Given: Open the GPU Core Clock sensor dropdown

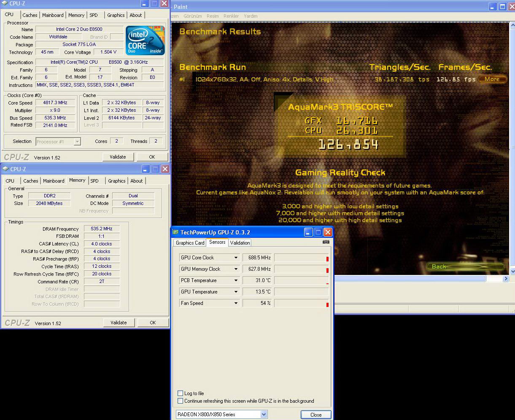Looking at the screenshot, I should pos(236,258).
